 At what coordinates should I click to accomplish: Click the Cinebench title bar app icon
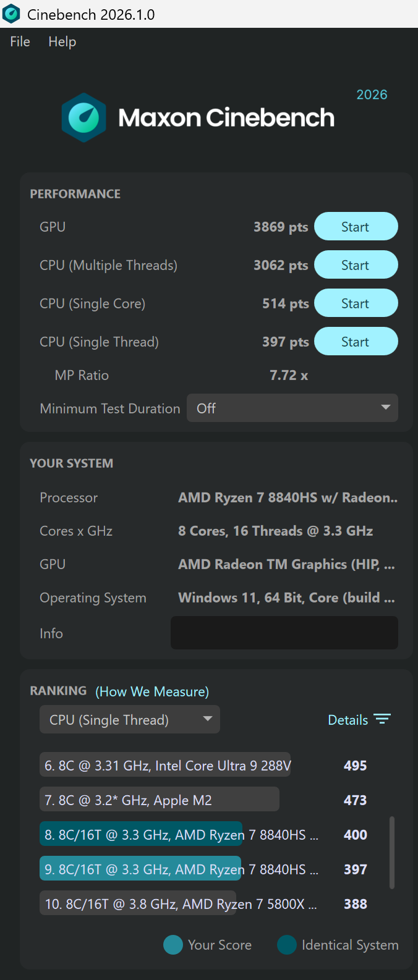[x=11, y=14]
